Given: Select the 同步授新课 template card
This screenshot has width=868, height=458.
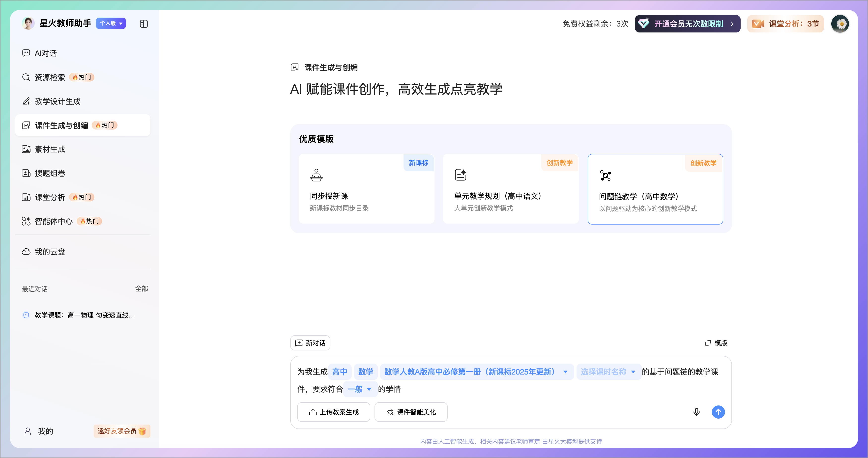Looking at the screenshot, I should (366, 189).
